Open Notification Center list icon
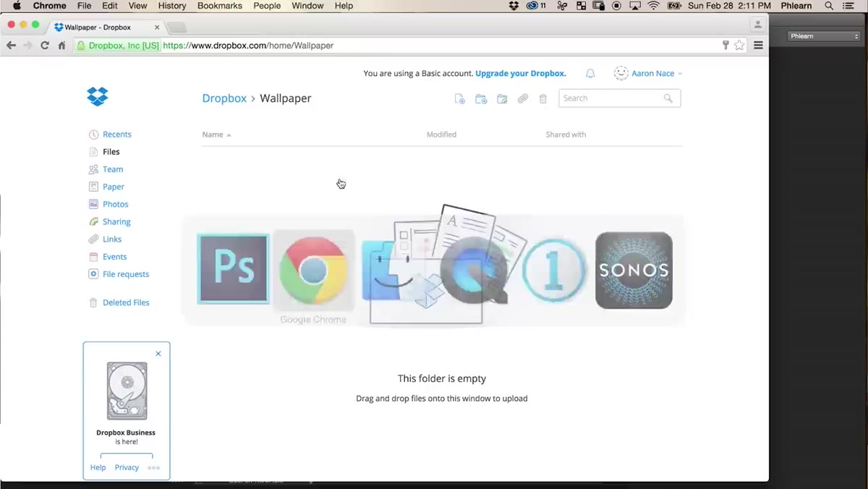Screen dimensions: 868x489 (x=848, y=6)
